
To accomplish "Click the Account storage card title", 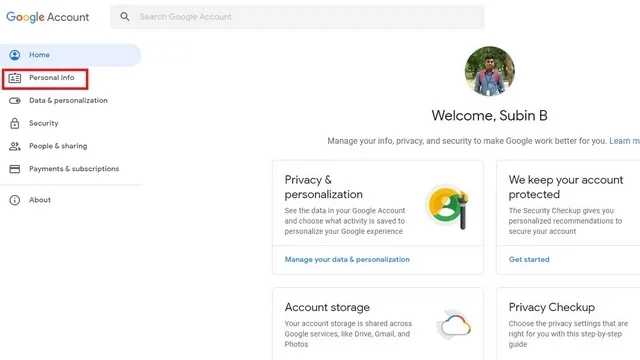I will tap(327, 307).
